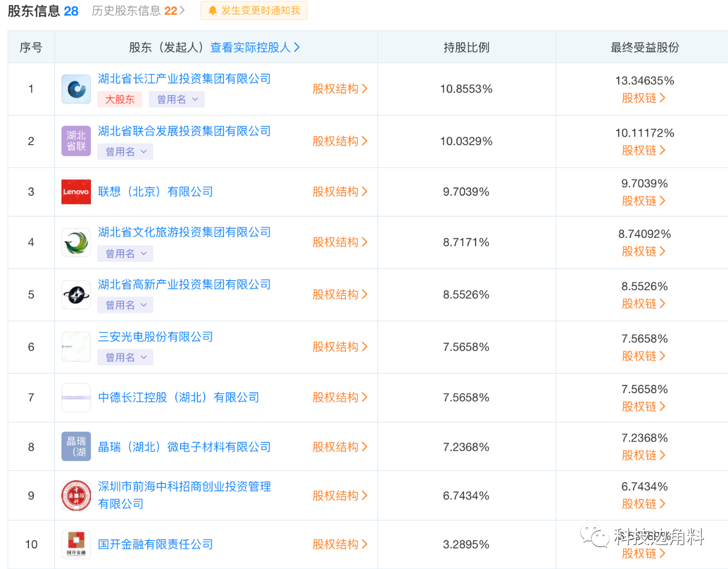Select the 10.0329% shareholding value
728x569 pixels.
click(466, 141)
